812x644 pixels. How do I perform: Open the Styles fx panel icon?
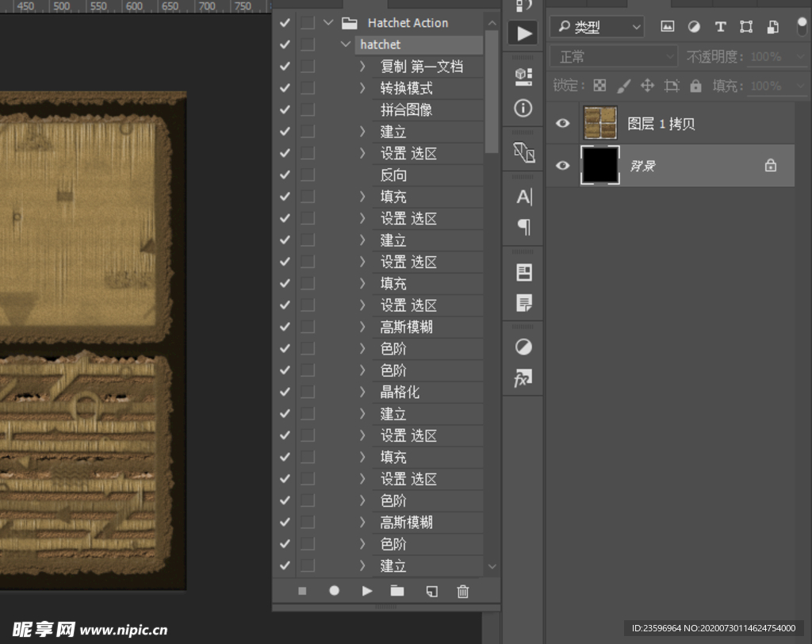point(523,378)
